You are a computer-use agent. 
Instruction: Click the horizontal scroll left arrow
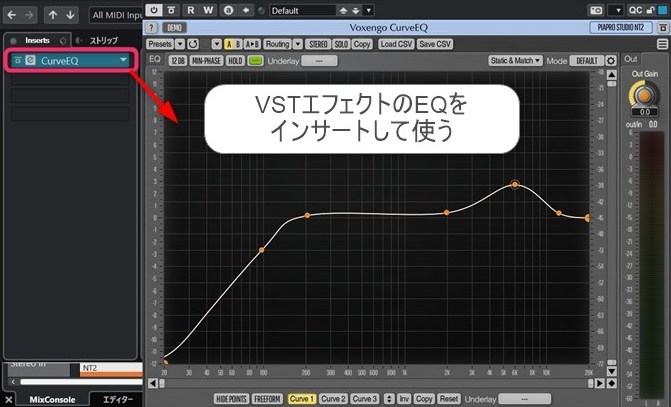(152, 383)
